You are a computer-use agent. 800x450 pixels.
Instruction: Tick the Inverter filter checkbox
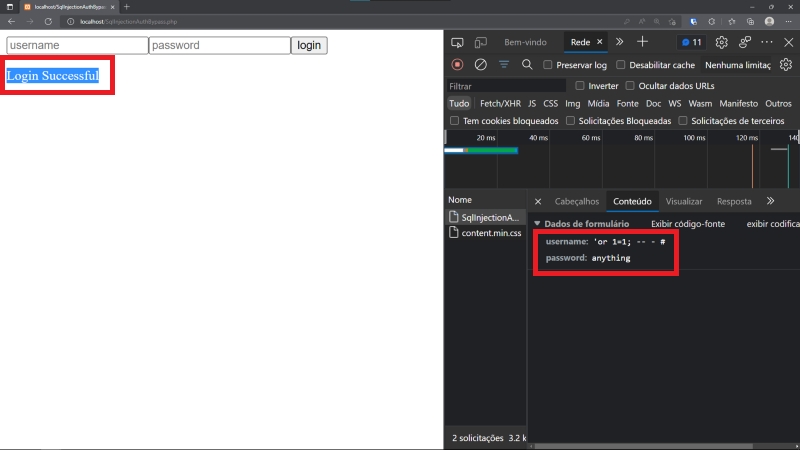[x=580, y=86]
